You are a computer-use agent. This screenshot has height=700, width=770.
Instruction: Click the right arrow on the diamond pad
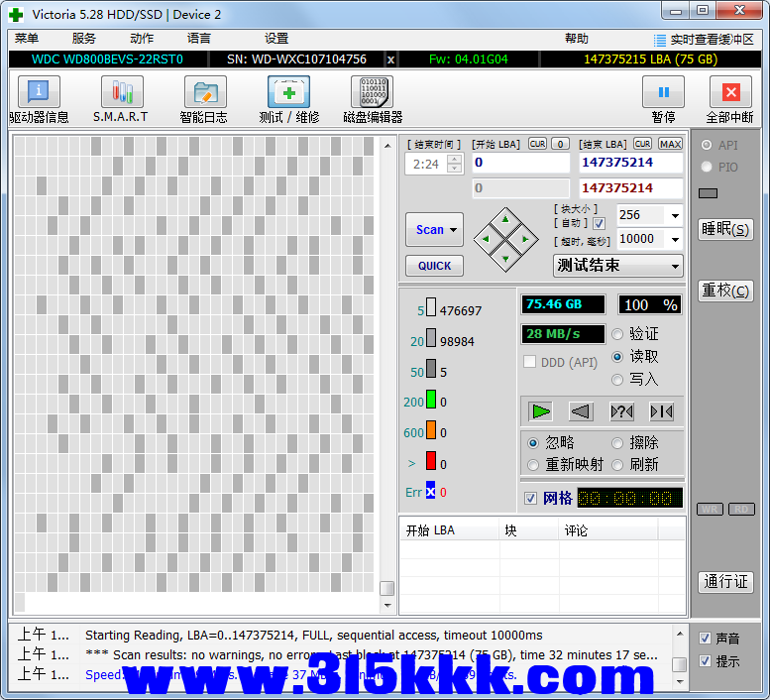point(525,239)
